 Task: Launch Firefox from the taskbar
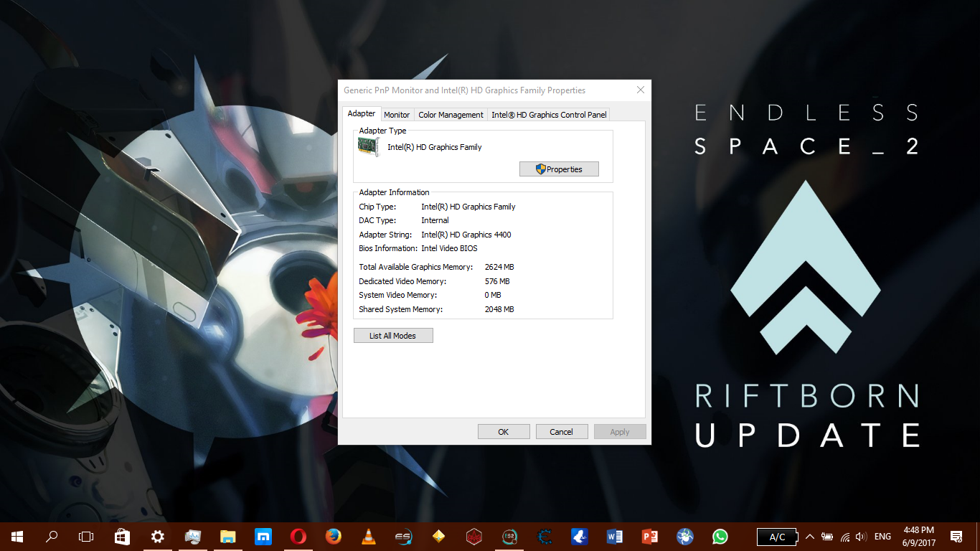pyautogui.click(x=333, y=537)
